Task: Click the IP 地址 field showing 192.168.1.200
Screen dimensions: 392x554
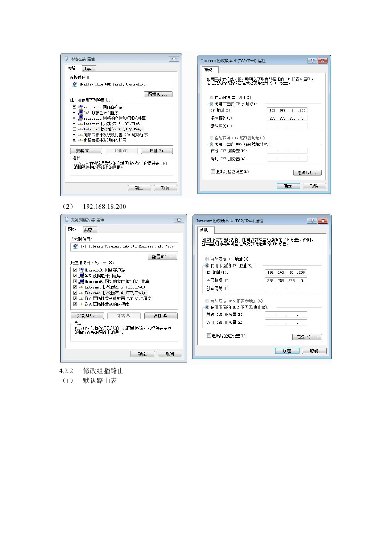Action: tap(287, 111)
